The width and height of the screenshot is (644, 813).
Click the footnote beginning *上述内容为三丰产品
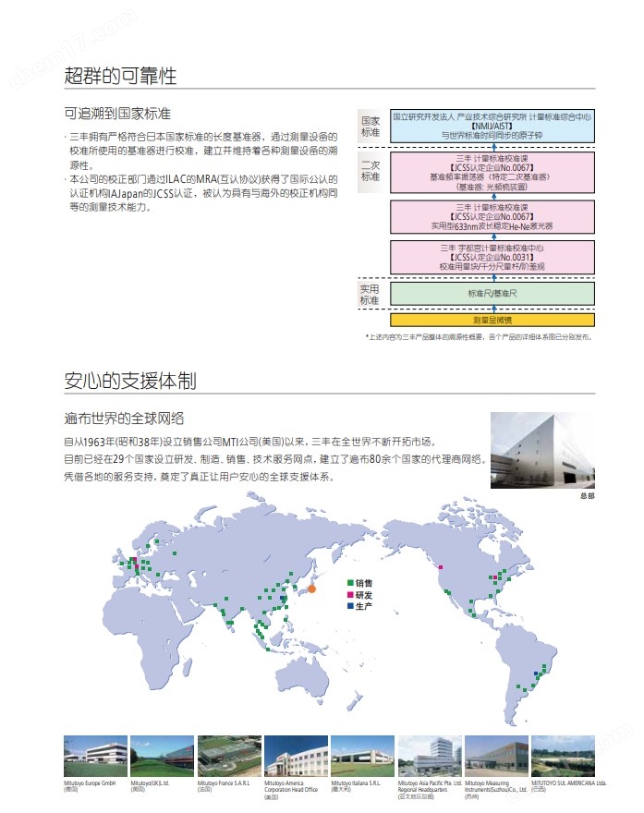click(x=480, y=337)
